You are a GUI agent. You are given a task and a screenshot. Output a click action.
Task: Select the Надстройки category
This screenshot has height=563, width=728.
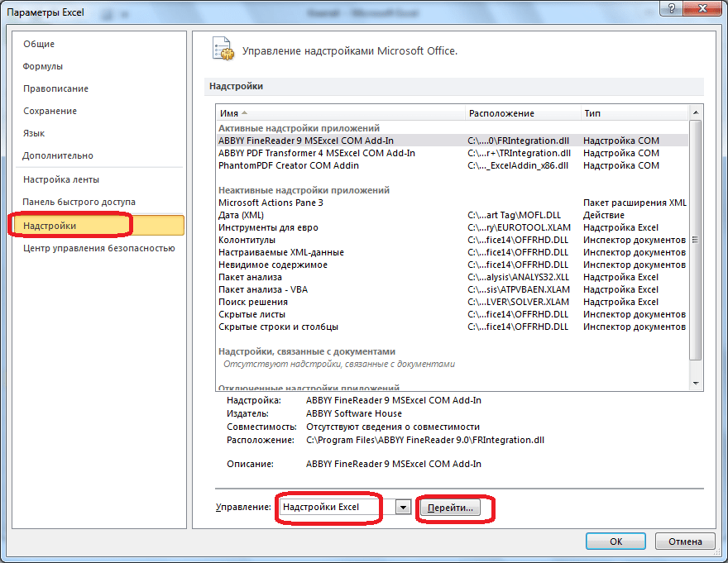pyautogui.click(x=100, y=226)
